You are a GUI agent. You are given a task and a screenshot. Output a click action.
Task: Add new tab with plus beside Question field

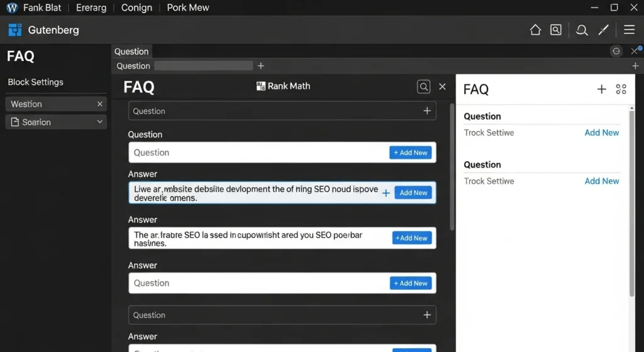coord(261,65)
